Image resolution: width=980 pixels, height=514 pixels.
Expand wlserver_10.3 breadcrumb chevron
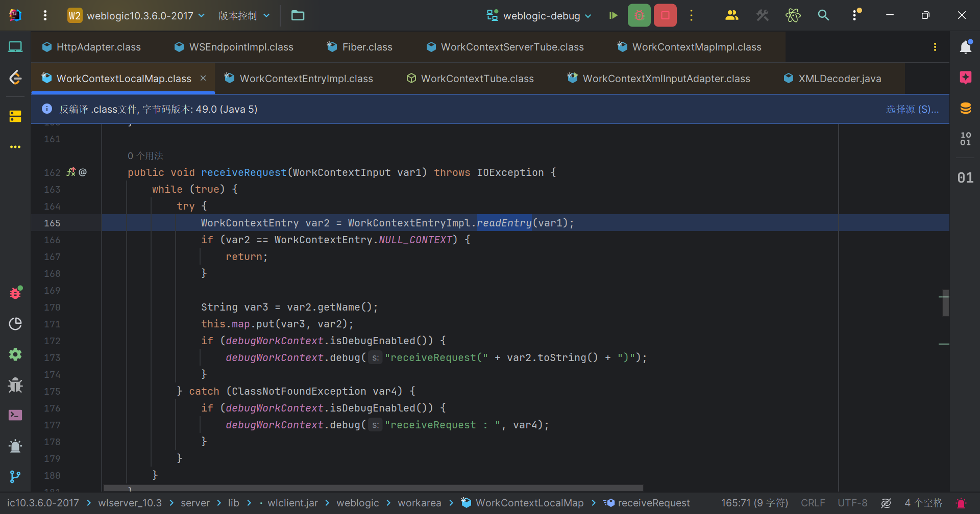point(171,503)
